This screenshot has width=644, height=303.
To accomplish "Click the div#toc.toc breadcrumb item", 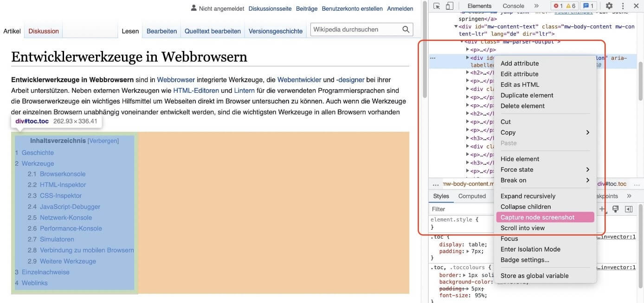I will tap(612, 184).
